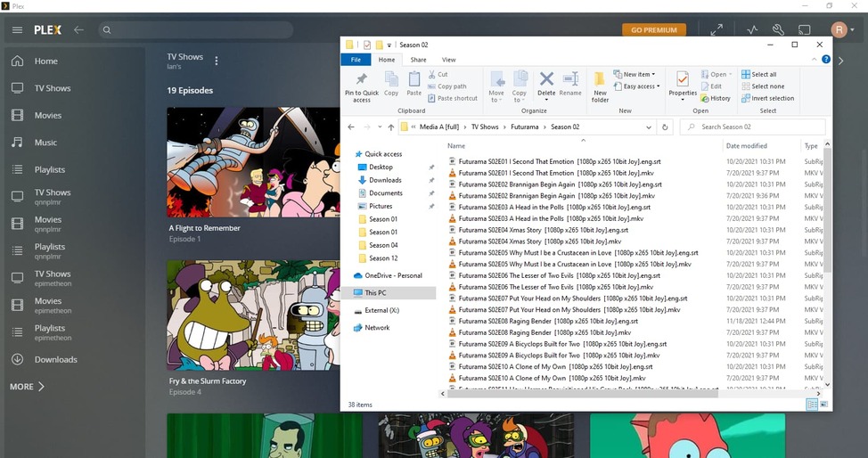Switch to Details view icon in status bar
This screenshot has width=868, height=458.
coord(812,405)
